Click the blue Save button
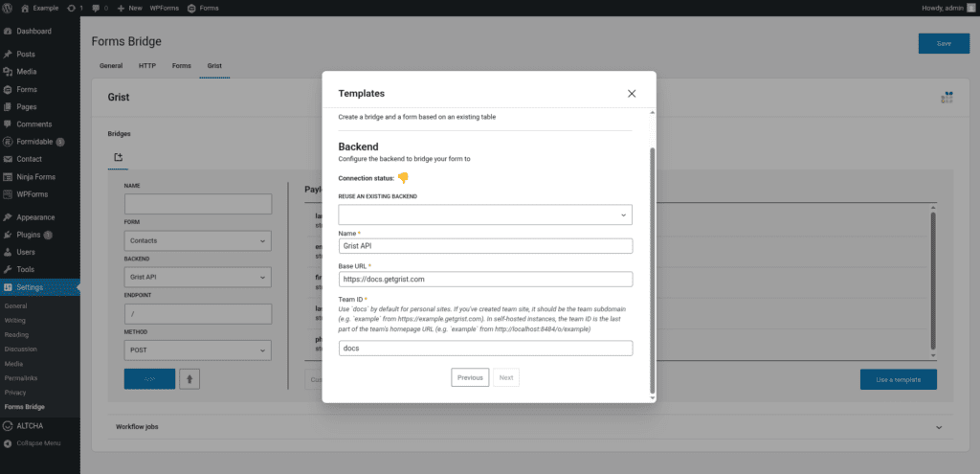Screen dimensions: 980x474 coord(944,44)
